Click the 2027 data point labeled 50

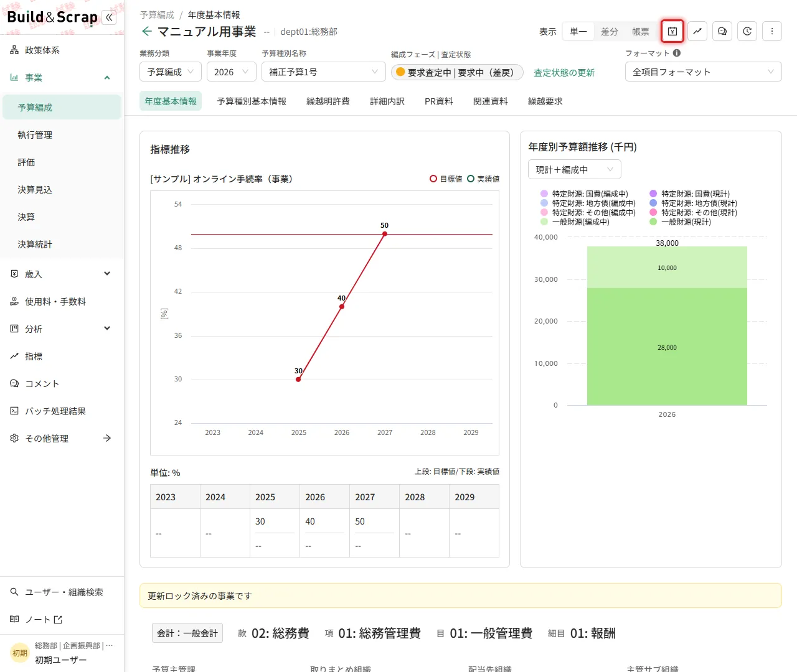(x=385, y=234)
